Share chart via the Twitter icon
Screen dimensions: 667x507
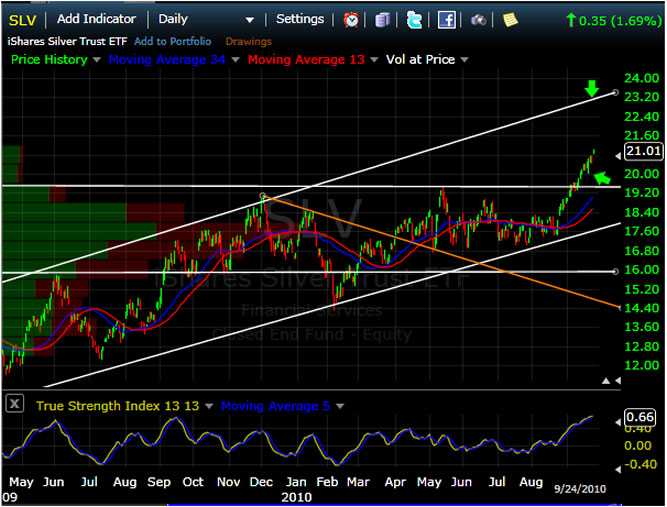coord(414,19)
